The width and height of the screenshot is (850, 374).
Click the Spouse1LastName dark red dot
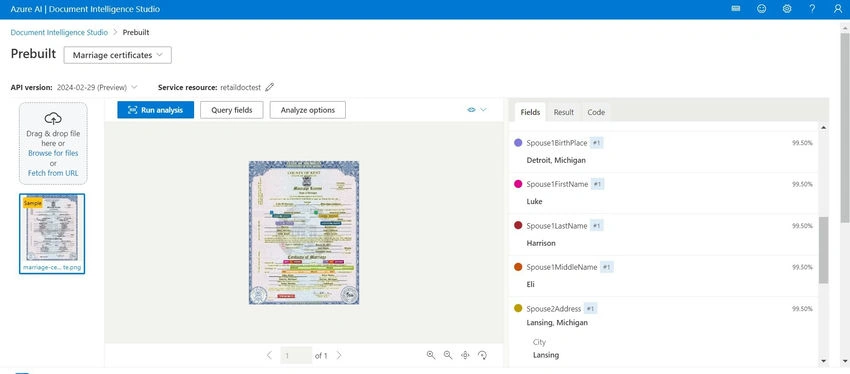(x=518, y=225)
